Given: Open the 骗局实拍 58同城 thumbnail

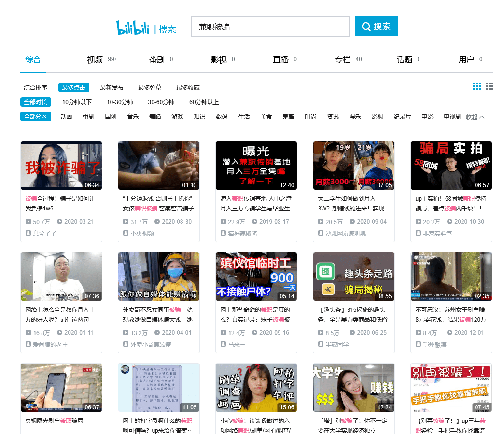Looking at the screenshot, I should coord(451,166).
